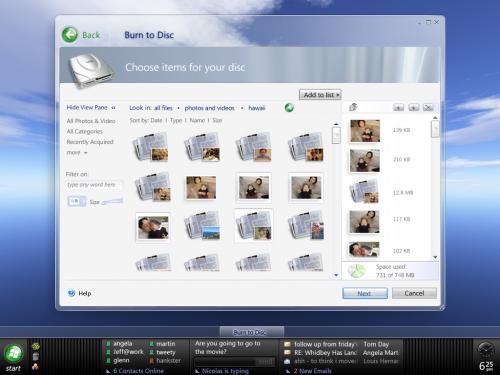Click the 'Burn to Disc' taskbar tab

pos(252,332)
